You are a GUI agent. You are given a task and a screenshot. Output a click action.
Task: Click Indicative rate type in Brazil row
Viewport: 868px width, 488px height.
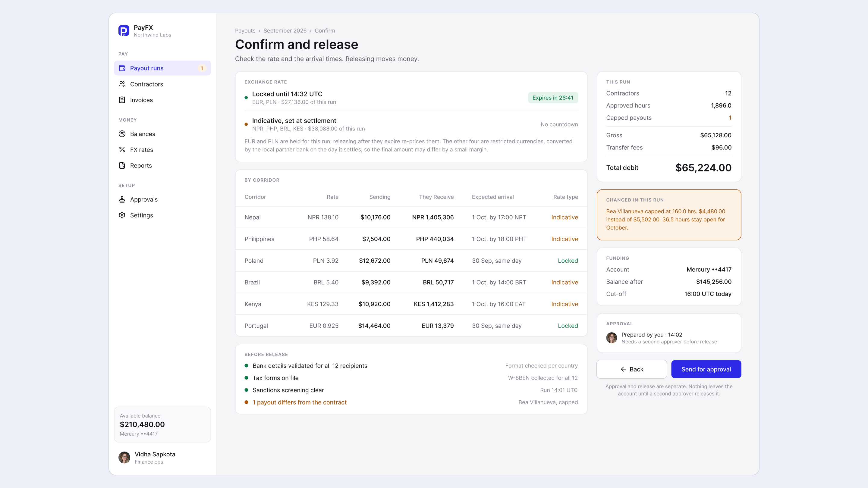[565, 282]
